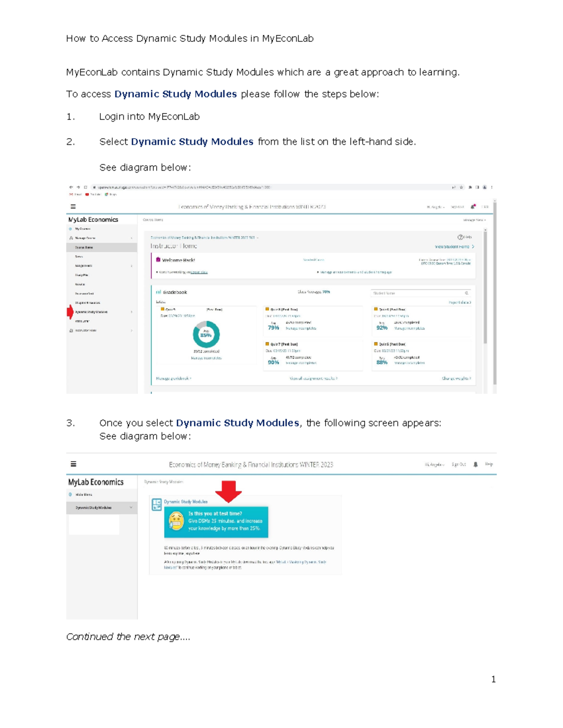
Task: Open the Maps bookmark in the bookmarks bar
Action: click(111, 194)
